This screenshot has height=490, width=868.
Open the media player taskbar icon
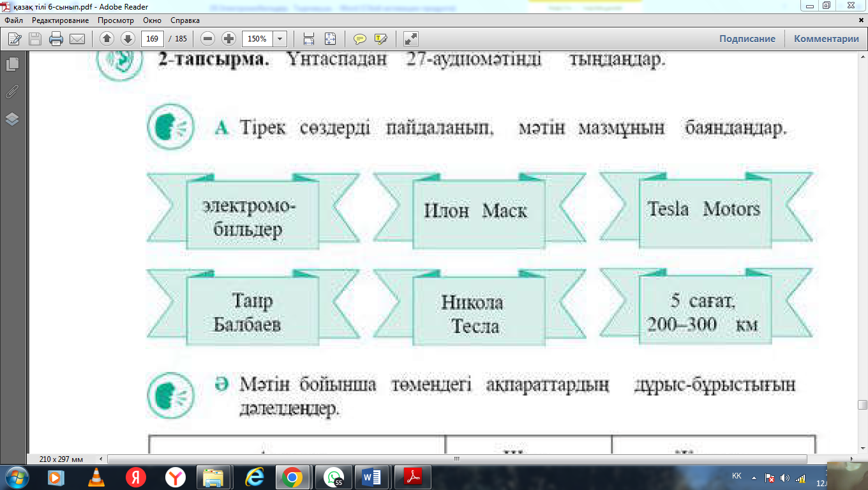tap(56, 477)
